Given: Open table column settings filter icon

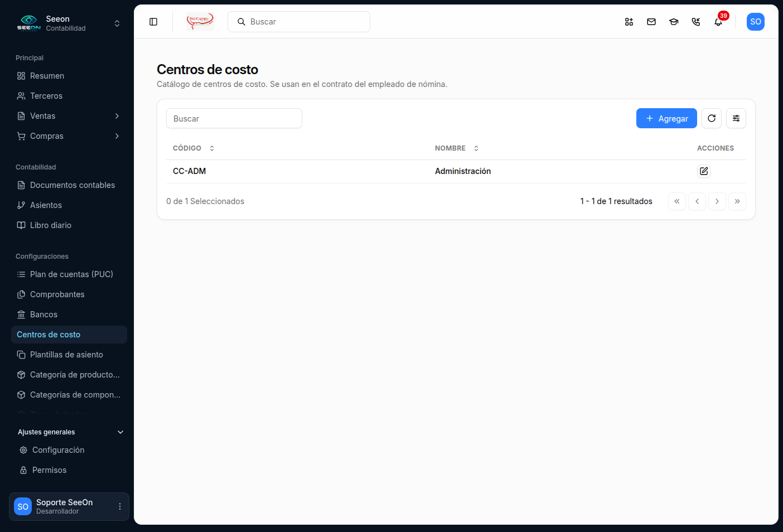Looking at the screenshot, I should (736, 118).
